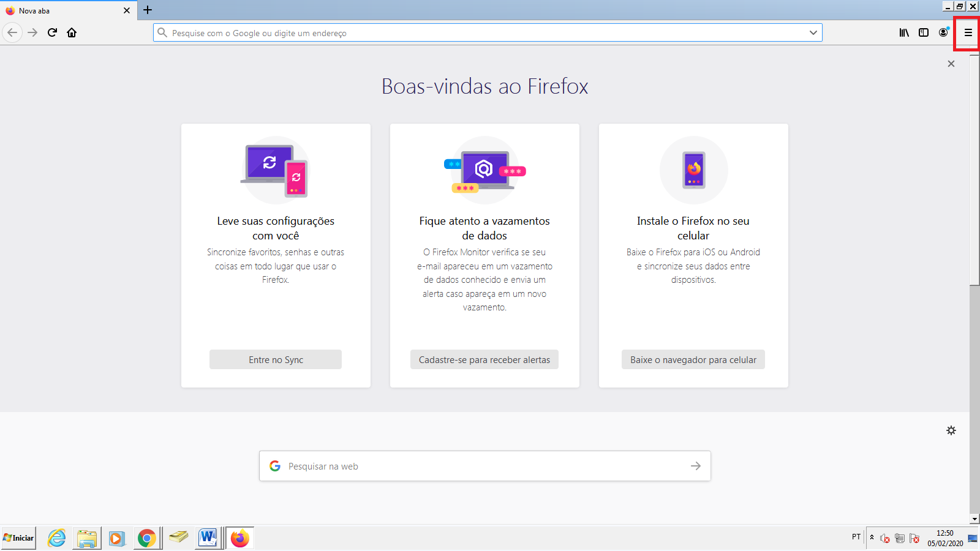Open new tab customization gear
The width and height of the screenshot is (980, 551).
951,430
